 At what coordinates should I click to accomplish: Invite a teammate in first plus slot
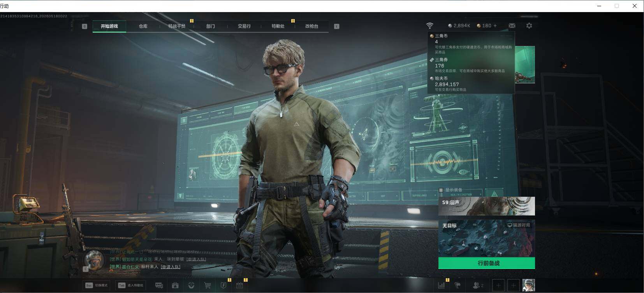(x=498, y=285)
